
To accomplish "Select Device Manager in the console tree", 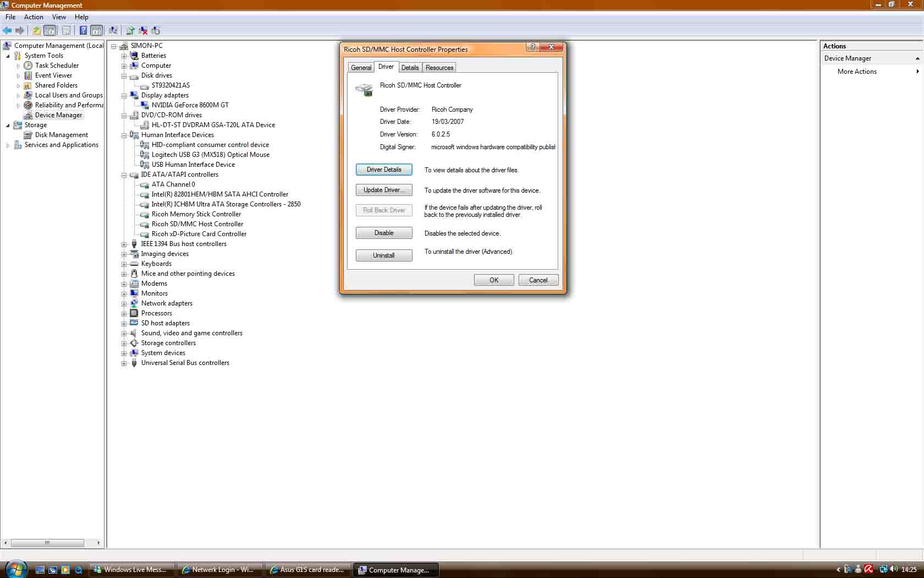I will pyautogui.click(x=58, y=115).
